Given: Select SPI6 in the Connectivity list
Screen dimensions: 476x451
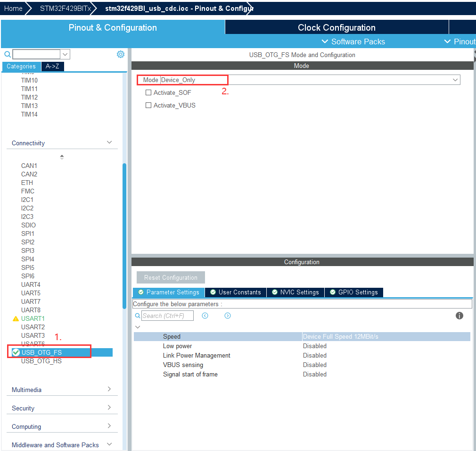Looking at the screenshot, I should pos(28,276).
